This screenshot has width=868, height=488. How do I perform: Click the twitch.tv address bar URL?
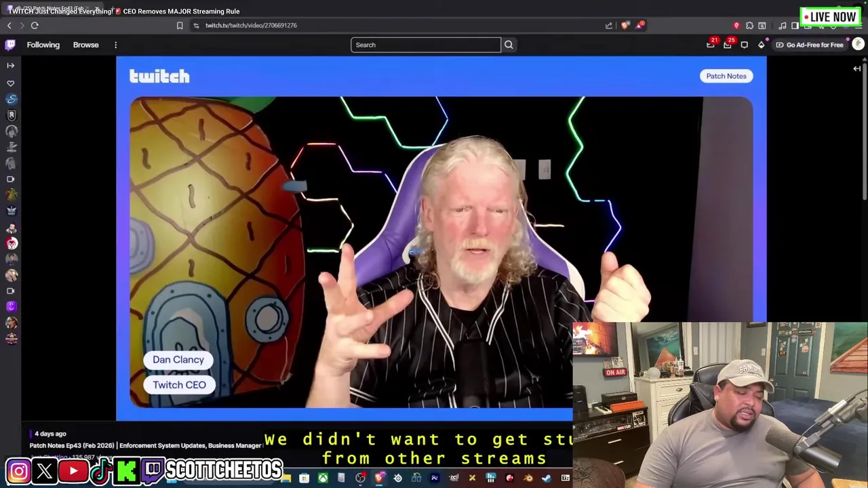(251, 25)
